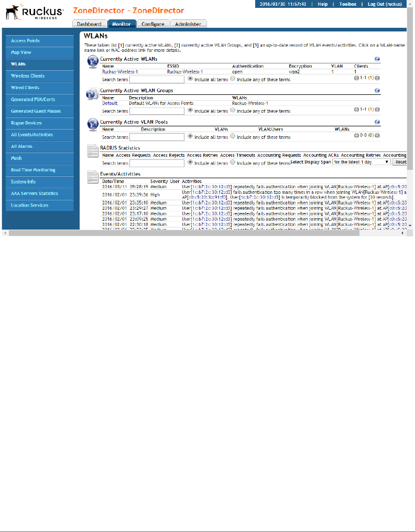The width and height of the screenshot is (415, 532).
Task: Open Generated Guest Passes in the sidebar
Action: click(x=40, y=111)
